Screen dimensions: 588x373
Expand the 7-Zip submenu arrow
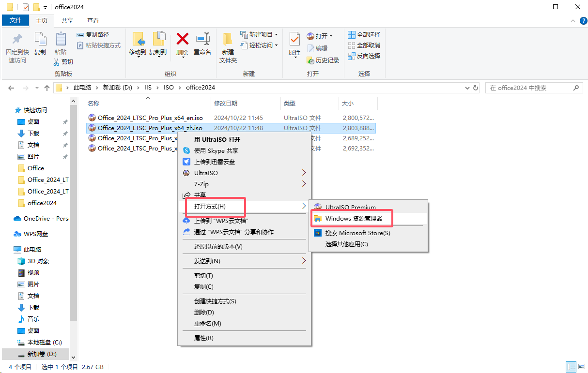coord(304,184)
